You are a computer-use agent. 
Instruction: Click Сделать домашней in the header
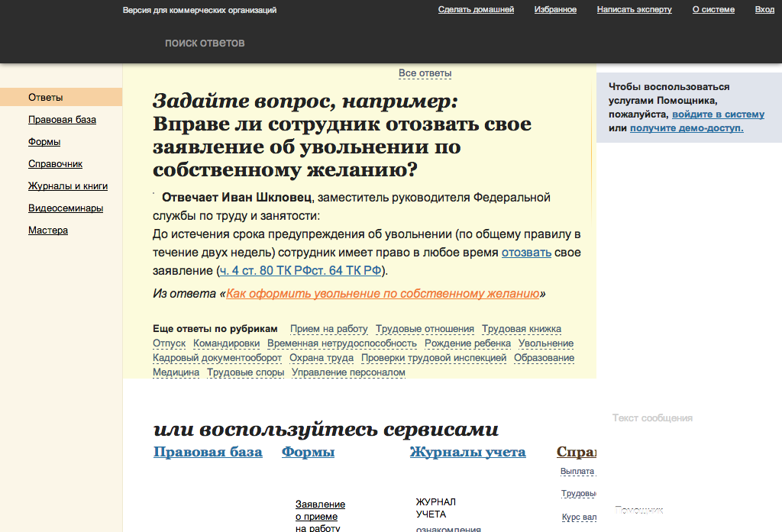click(476, 10)
